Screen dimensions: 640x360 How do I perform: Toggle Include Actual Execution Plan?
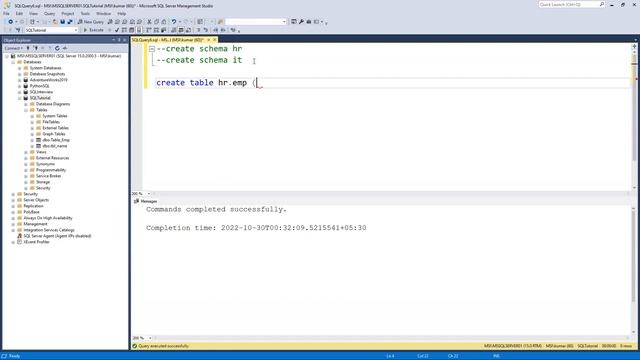click(x=149, y=30)
